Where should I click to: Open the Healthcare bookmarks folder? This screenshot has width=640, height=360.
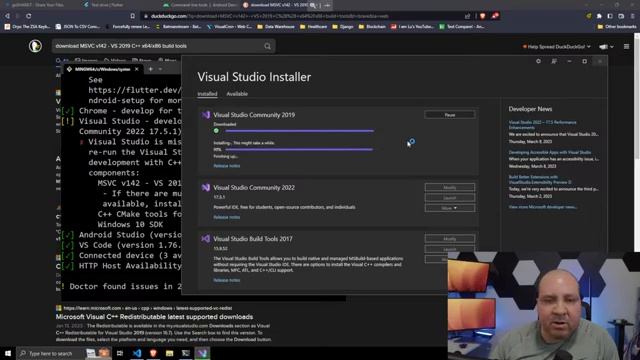(313, 27)
